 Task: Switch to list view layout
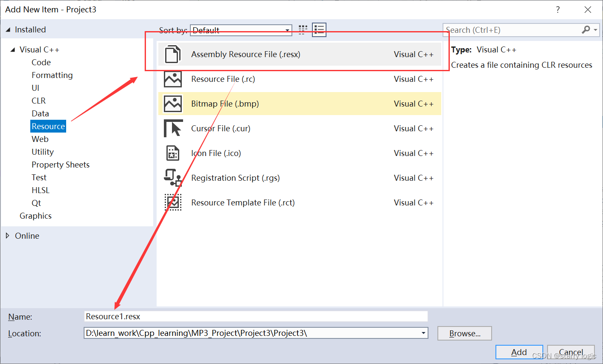(319, 30)
